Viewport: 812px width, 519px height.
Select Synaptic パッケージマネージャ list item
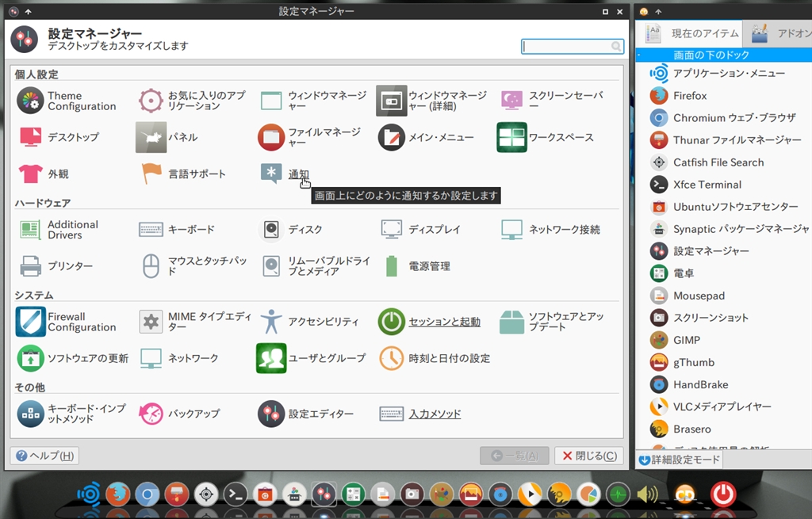724,229
